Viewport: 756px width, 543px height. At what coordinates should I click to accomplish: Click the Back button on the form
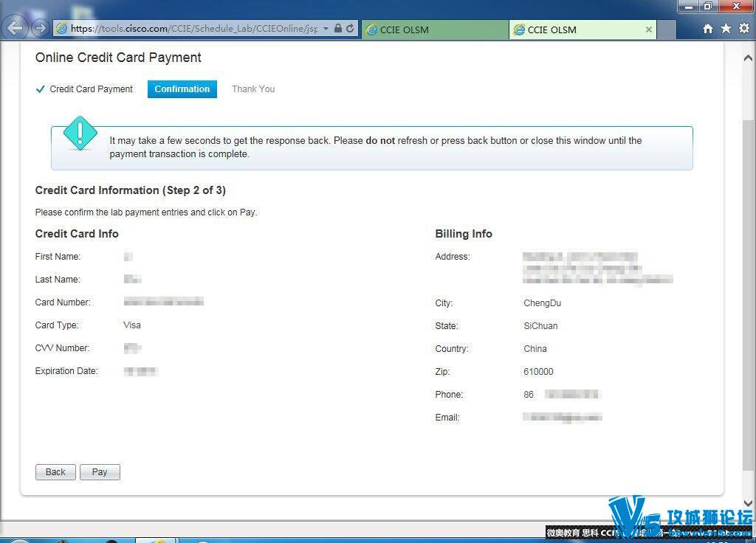[55, 472]
